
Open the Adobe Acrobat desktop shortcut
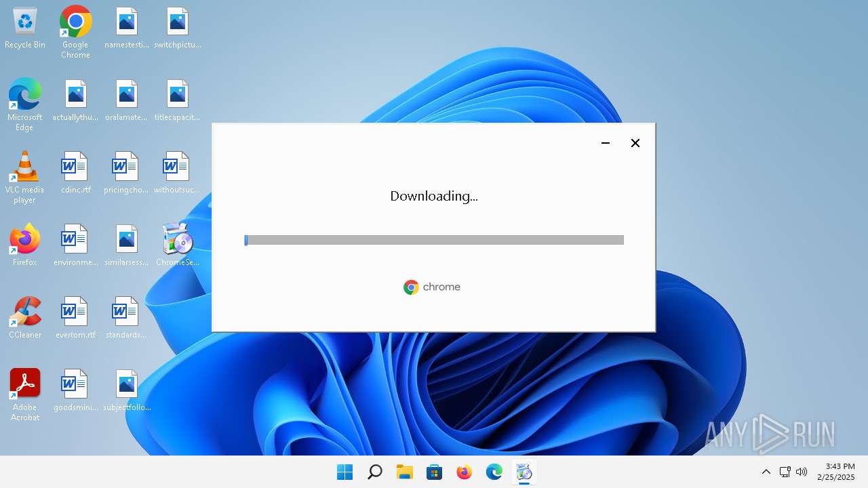(25, 395)
